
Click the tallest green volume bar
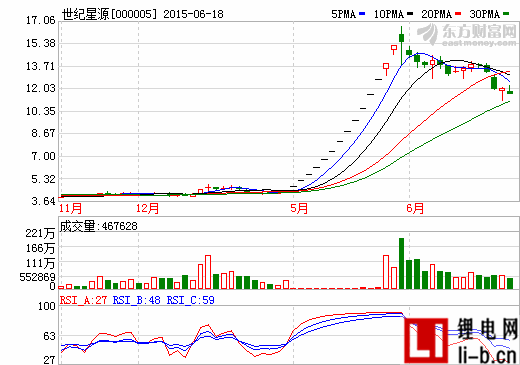(x=401, y=263)
